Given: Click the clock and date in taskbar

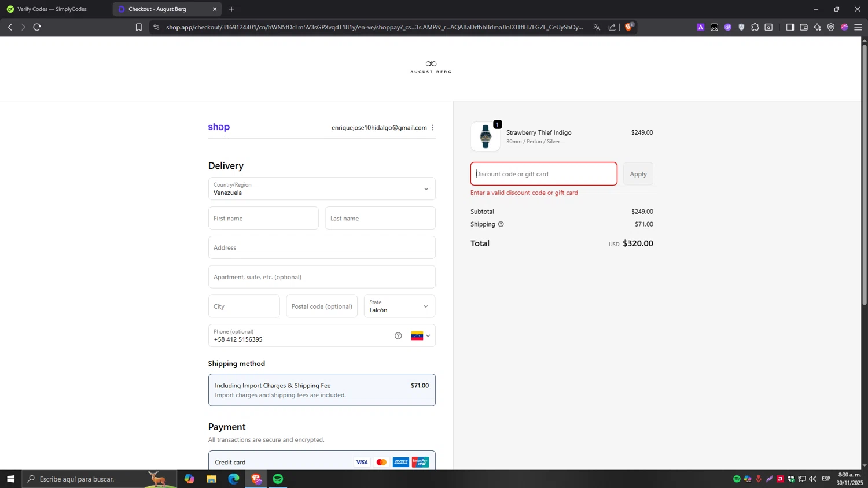Looking at the screenshot, I should coord(850,479).
